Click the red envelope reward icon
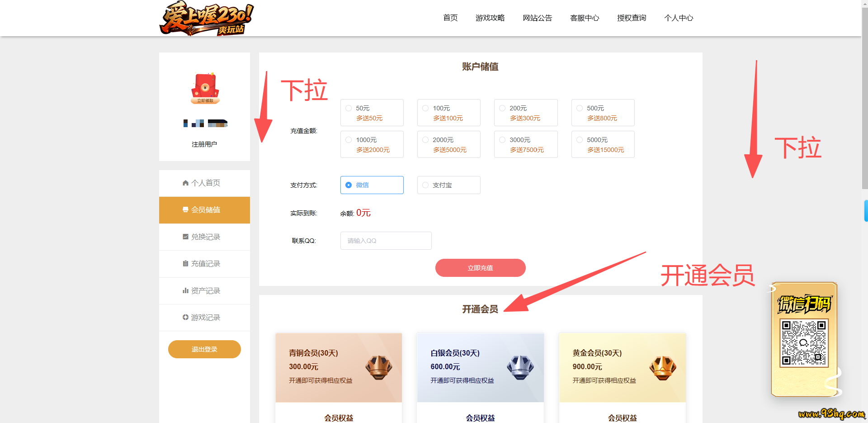The width and height of the screenshot is (868, 423). point(205,88)
